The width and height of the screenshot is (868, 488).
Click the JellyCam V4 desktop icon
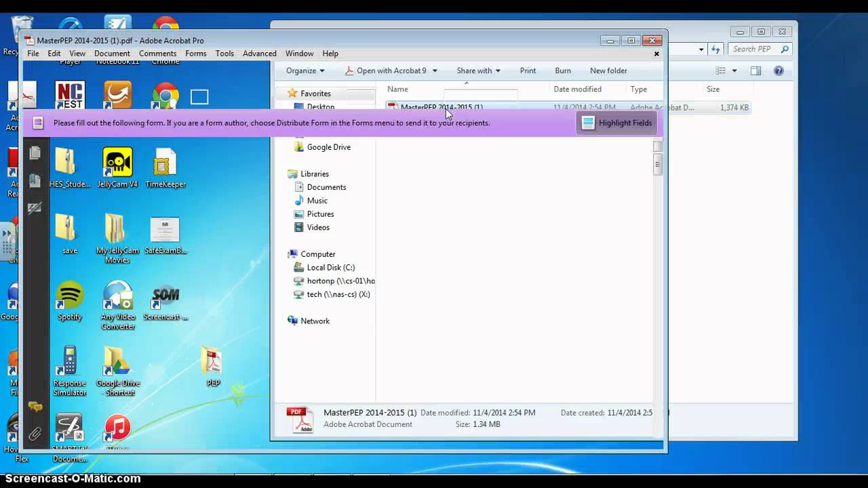[117, 168]
